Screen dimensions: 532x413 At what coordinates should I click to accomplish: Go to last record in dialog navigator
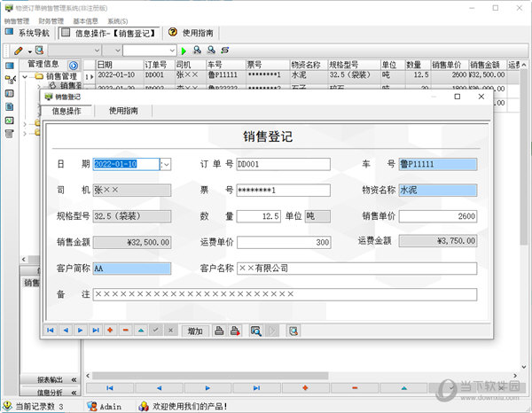[96, 331]
